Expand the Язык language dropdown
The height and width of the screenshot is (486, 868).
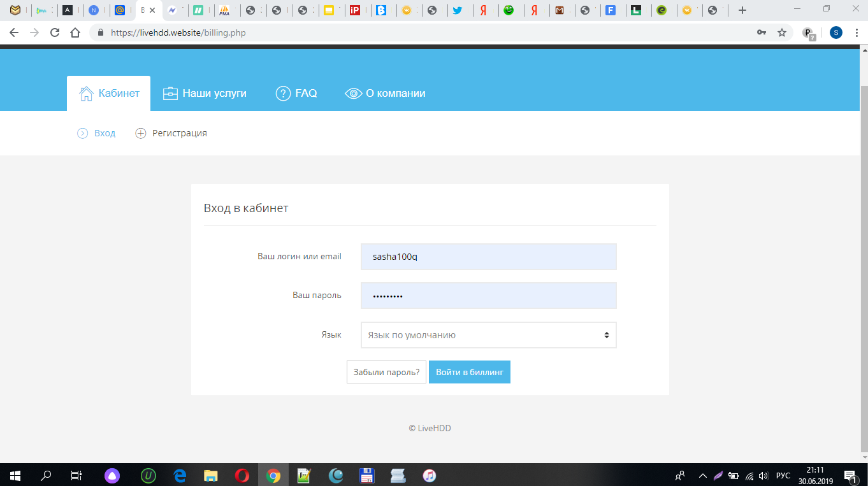[x=488, y=335]
